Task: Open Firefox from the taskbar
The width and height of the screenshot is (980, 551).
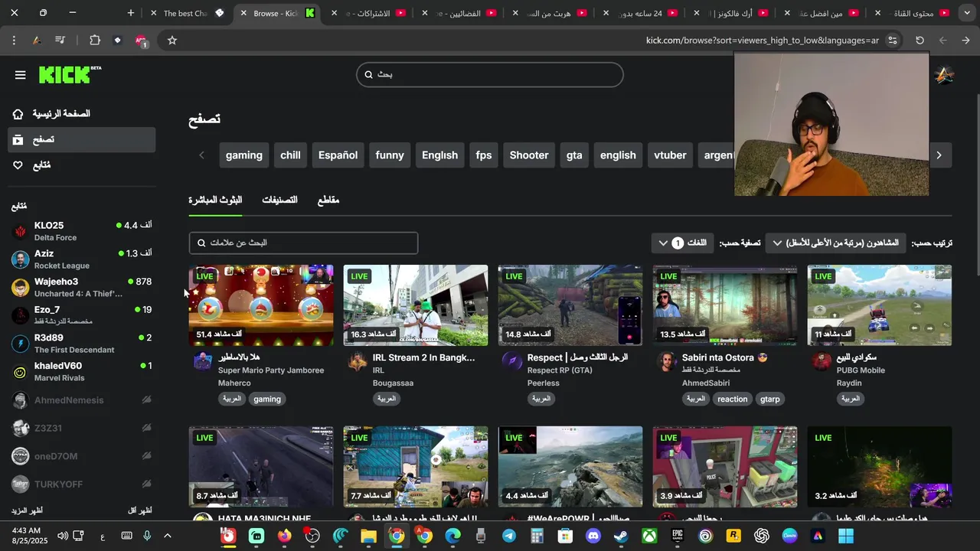Action: [285, 536]
